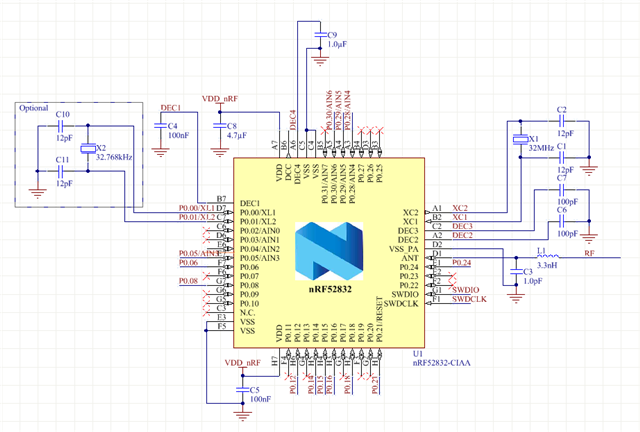The image size is (640, 432).
Task: Select the Nordic logo on the nRF52832 chip
Action: click(329, 251)
